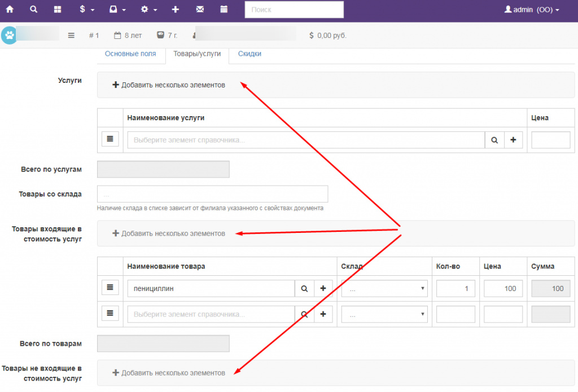Click the Сумма column header
The height and width of the screenshot is (392, 578).
pos(542,266)
